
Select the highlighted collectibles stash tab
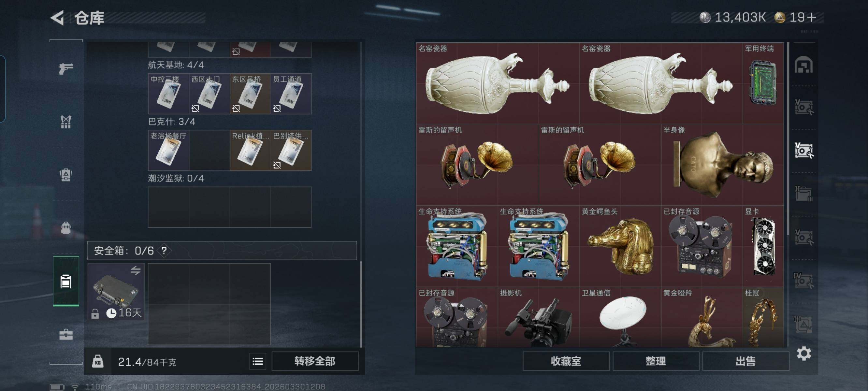[803, 150]
